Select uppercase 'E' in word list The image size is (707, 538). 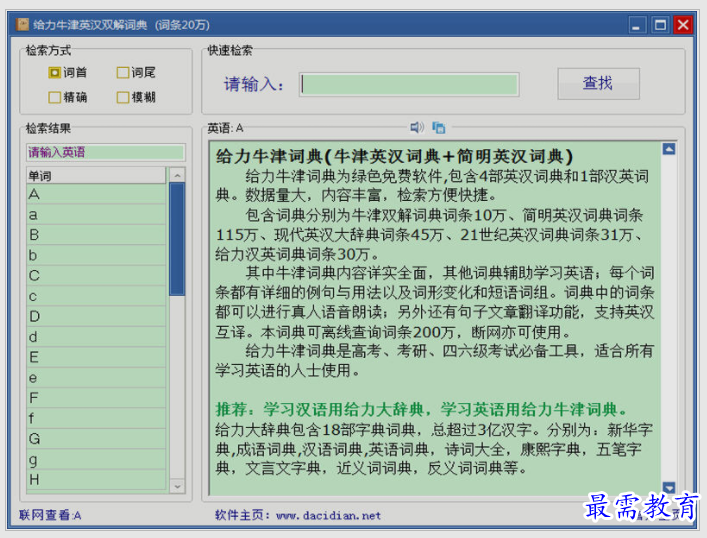96,357
